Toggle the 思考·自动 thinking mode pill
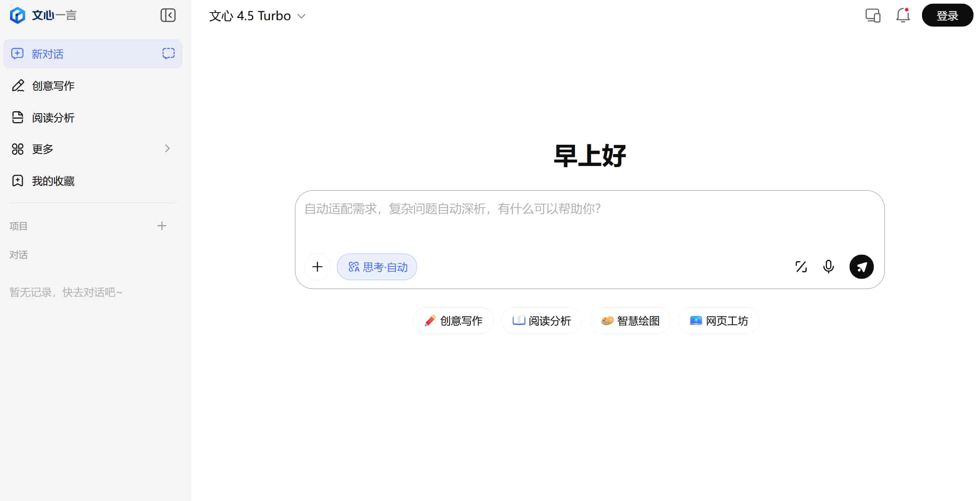980x501 pixels. [x=376, y=266]
